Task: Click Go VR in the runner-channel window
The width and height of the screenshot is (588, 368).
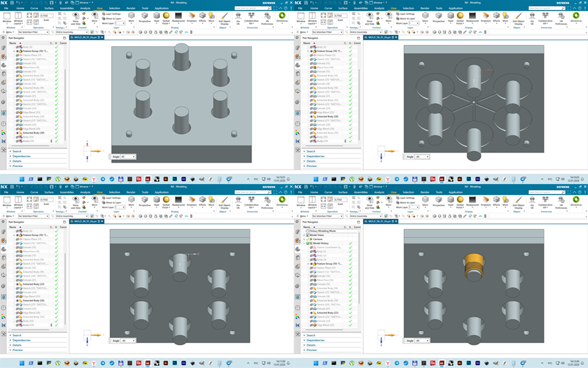Action: click(532, 18)
